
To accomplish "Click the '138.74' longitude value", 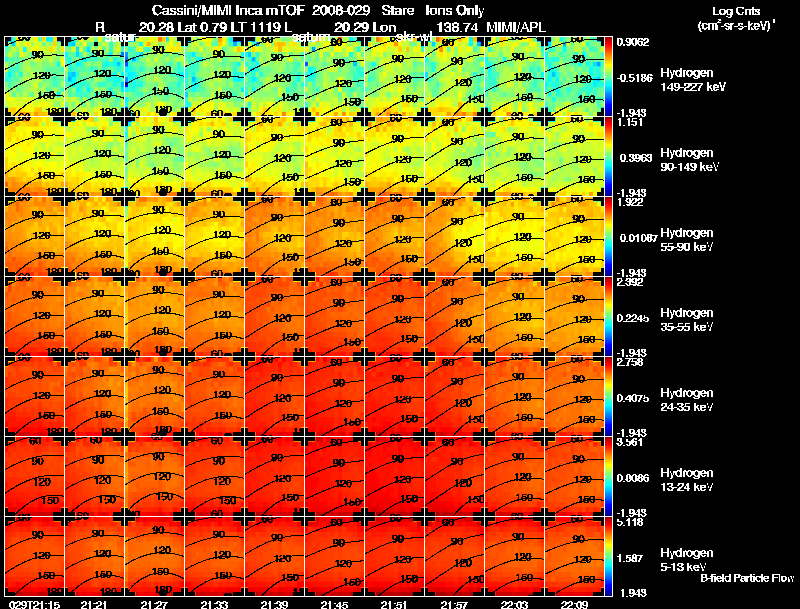I will pos(457,27).
